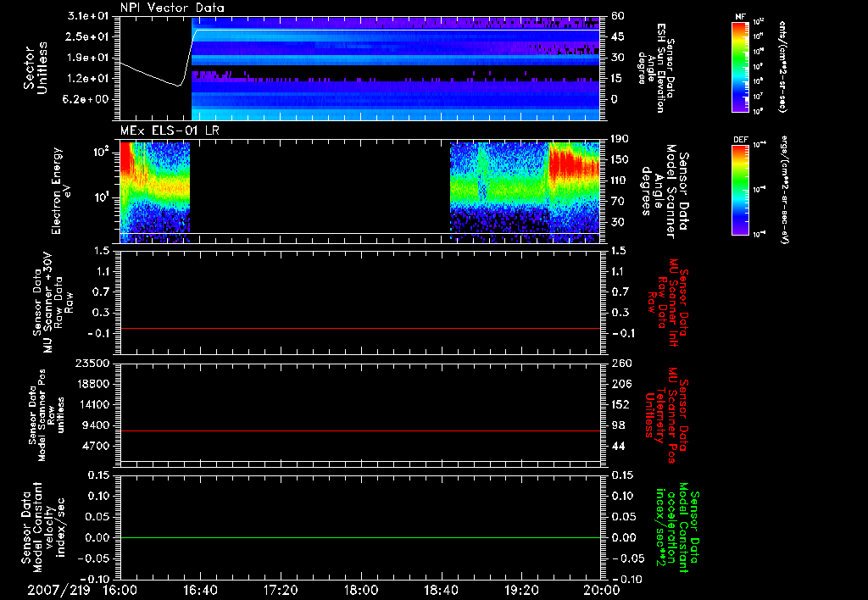This screenshot has height=600, width=868.
Task: Select the "MEx ELS-01 LR" panel title
Action: click(170, 131)
